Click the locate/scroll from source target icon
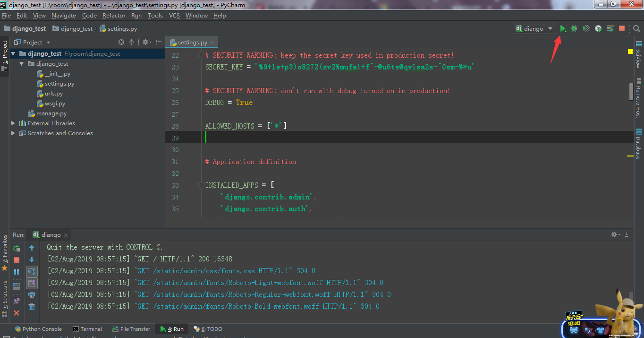This screenshot has width=644, height=338. (121, 42)
